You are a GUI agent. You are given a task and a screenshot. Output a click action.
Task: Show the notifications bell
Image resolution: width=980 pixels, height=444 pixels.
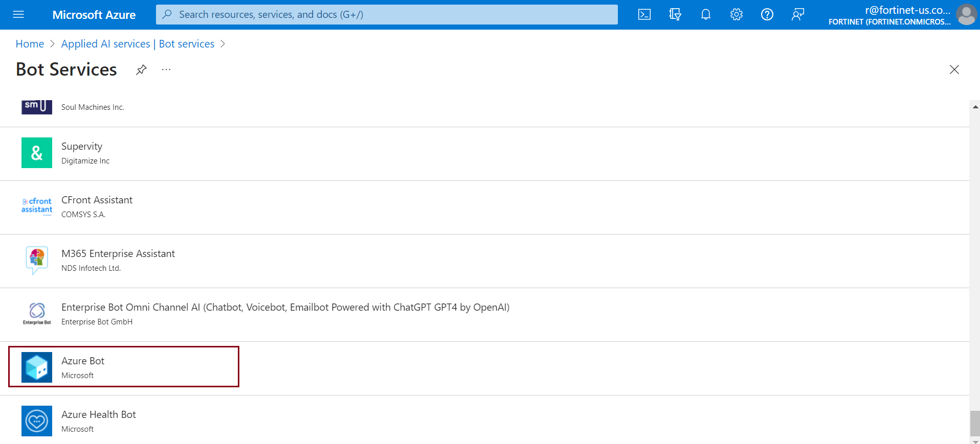tap(706, 15)
